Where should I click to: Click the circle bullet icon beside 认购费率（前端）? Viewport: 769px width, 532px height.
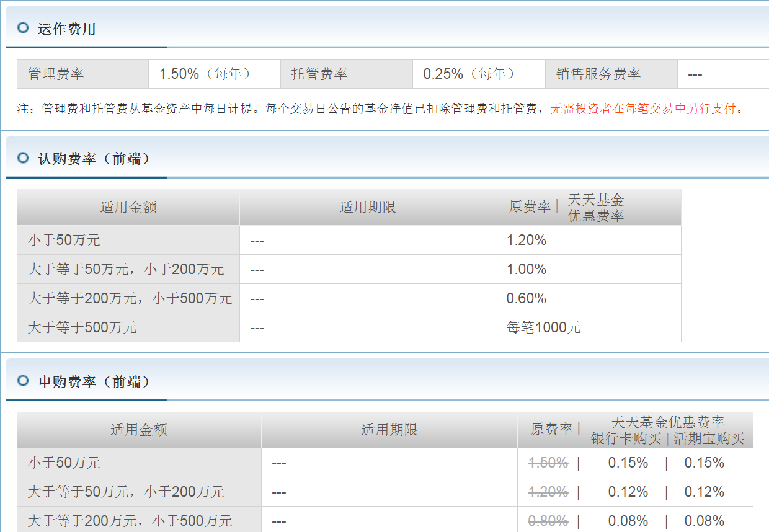tap(24, 158)
